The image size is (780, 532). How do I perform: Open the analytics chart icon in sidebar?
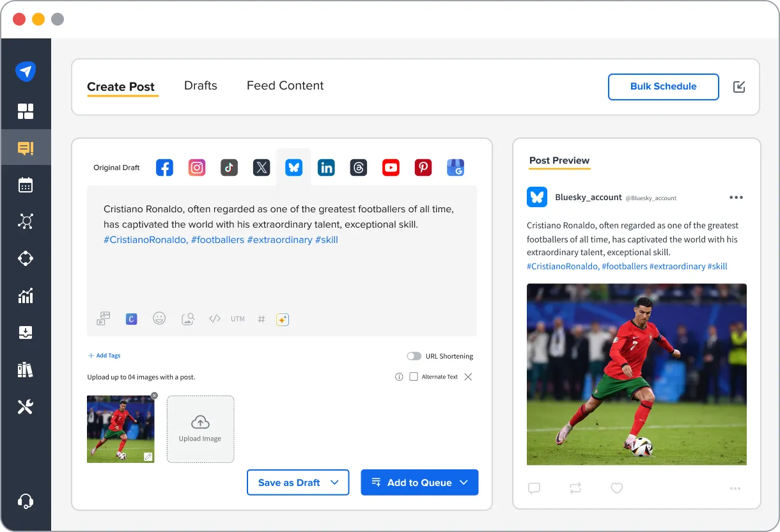[26, 295]
